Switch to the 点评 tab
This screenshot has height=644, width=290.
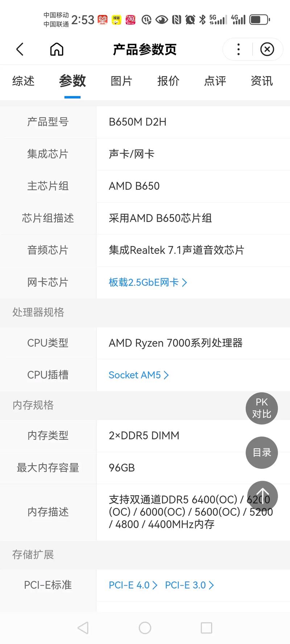coord(215,81)
